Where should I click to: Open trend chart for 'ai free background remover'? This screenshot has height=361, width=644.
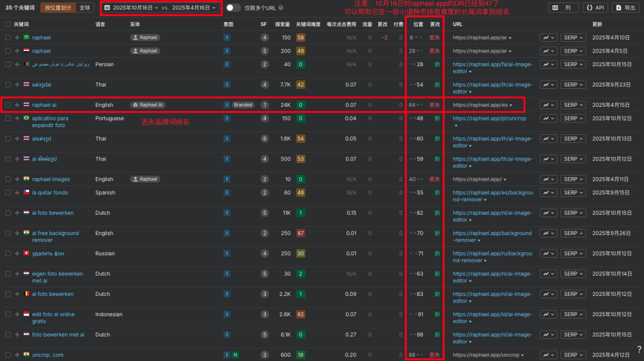pos(549,233)
